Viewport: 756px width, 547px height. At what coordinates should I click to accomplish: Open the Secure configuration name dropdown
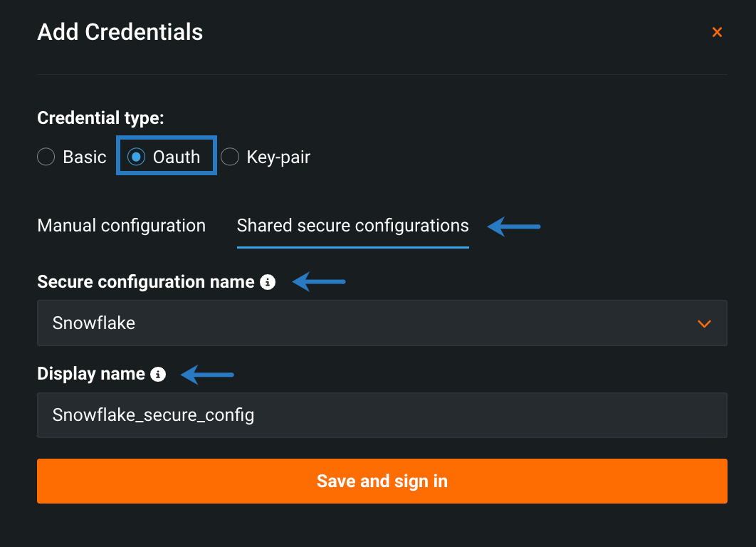coord(382,323)
